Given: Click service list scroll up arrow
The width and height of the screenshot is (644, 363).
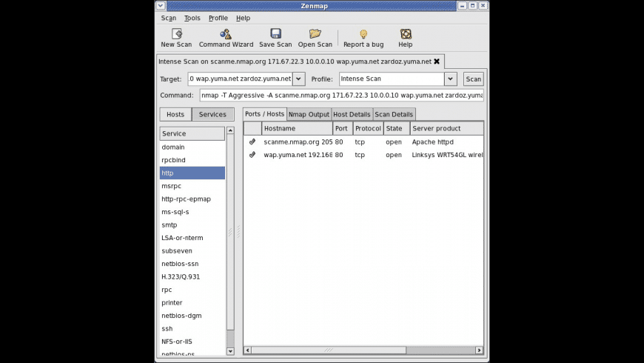Looking at the screenshot, I should tap(230, 130).
